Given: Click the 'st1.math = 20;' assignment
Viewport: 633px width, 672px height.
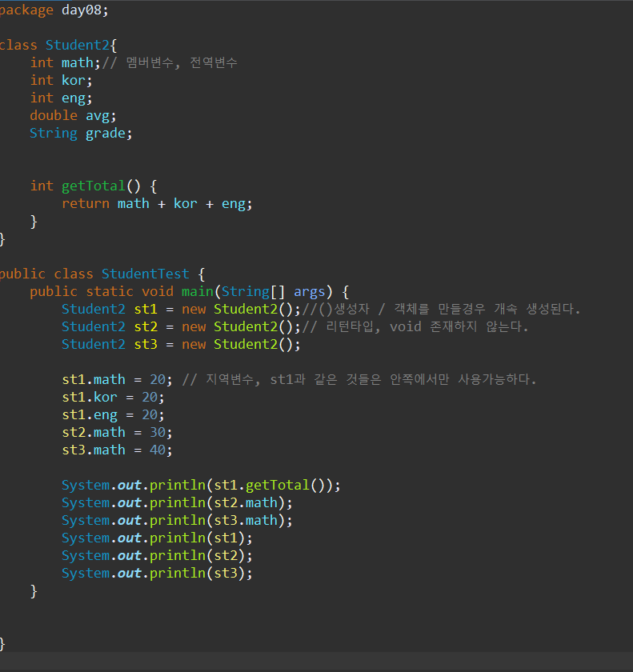Looking at the screenshot, I should [117, 379].
